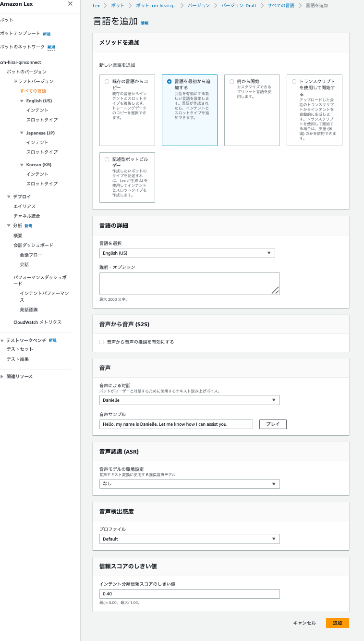Click すべての言語 breadcrumb link
The height and width of the screenshot is (641, 364).
pos(281,5)
